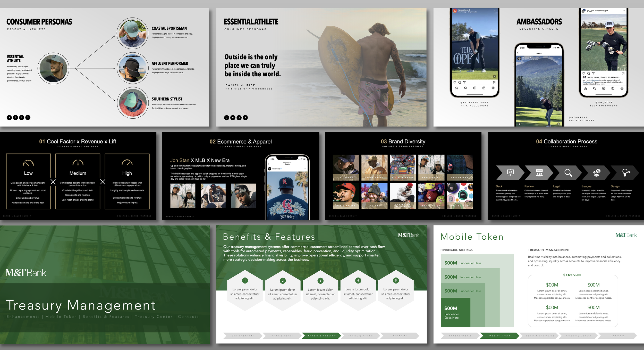
Task: Open the Non-Fashion thumbnail
Action: [431, 196]
